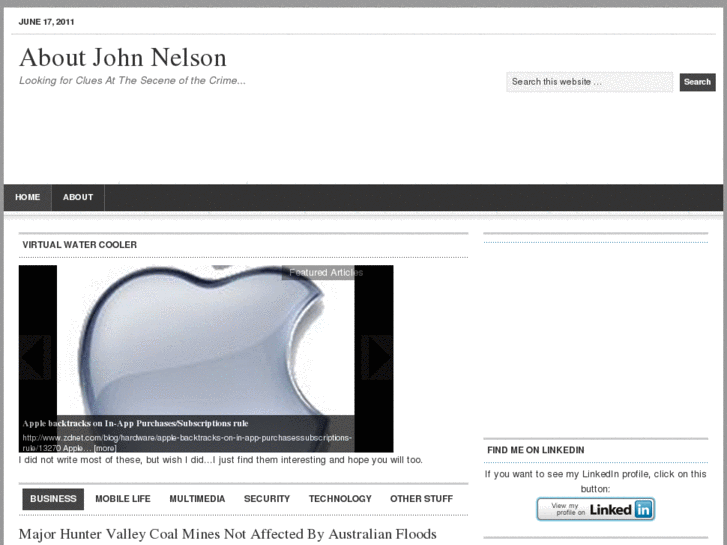727x545 pixels.
Task: Click the 'If you want to see my LinkedIn profile' text
Action: click(596, 481)
